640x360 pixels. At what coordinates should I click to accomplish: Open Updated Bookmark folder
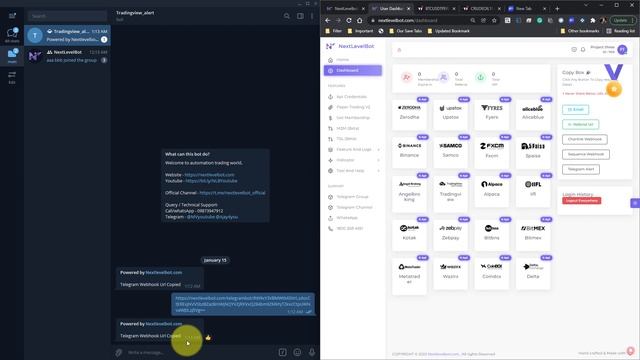point(448,31)
